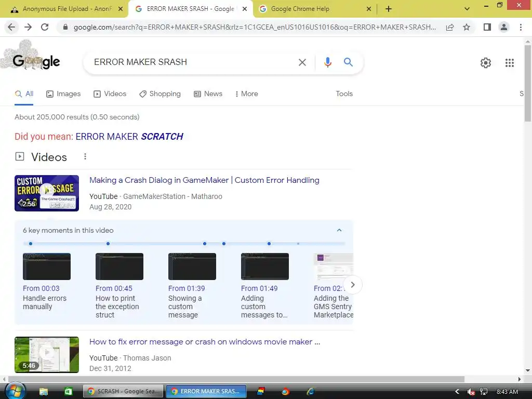Select the Images search filter
Image resolution: width=532 pixels, height=399 pixels.
(63, 94)
